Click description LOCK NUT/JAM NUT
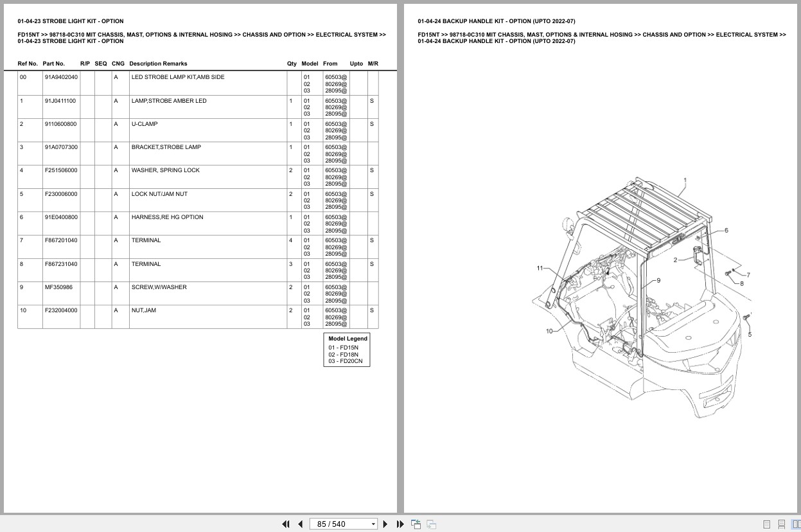This screenshot has height=532, width=801. click(x=159, y=194)
